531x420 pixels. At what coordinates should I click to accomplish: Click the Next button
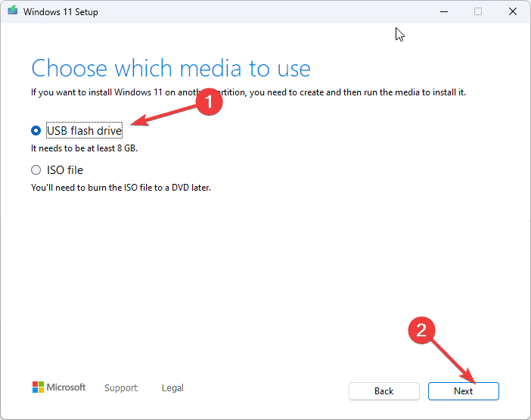click(x=463, y=391)
